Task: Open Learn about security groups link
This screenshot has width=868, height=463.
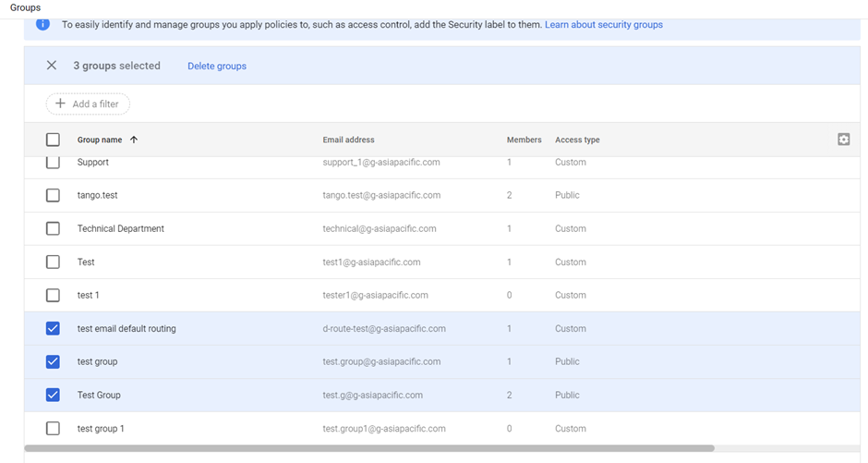Action: click(x=603, y=24)
